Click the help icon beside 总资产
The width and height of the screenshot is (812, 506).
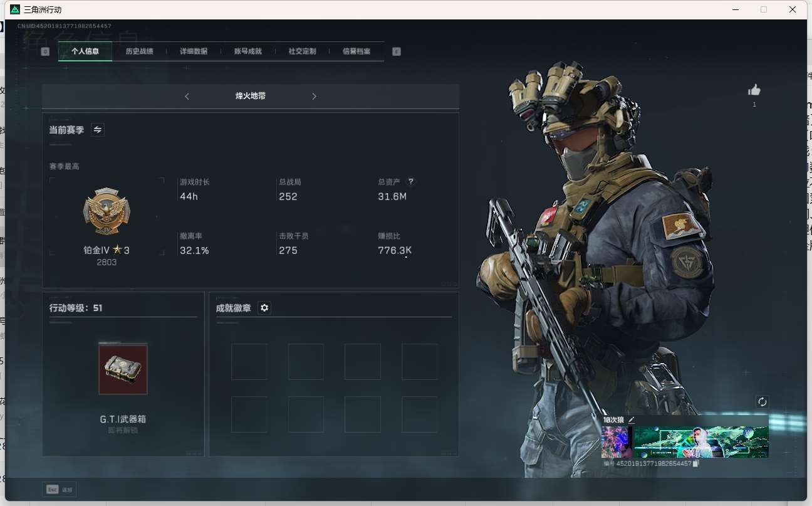click(411, 182)
